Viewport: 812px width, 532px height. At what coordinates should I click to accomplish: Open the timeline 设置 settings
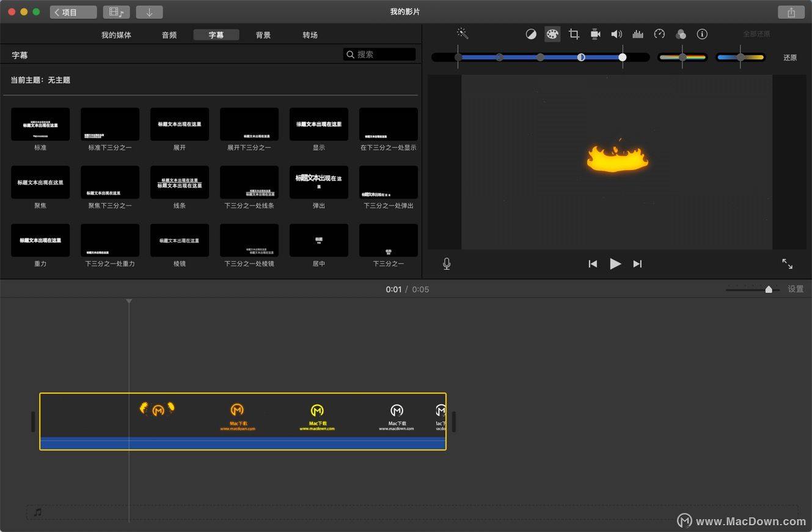(x=796, y=289)
